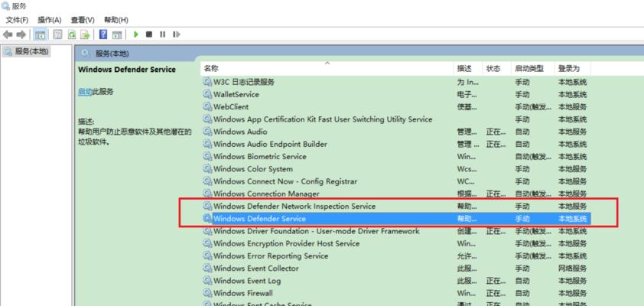Screen dimensions: 644x306
Task: Select the WebClient service row
Action: coord(395,107)
